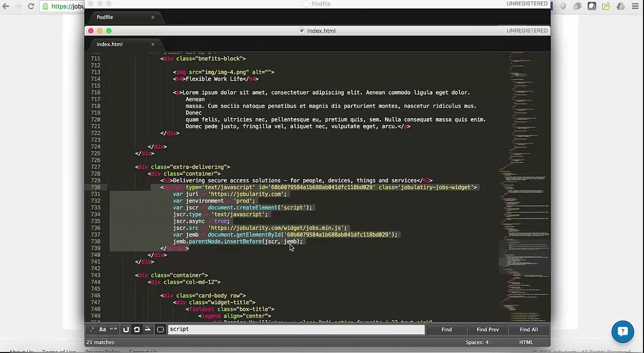Open browser hamburger menu
The width and height of the screenshot is (644, 353).
tap(635, 6)
